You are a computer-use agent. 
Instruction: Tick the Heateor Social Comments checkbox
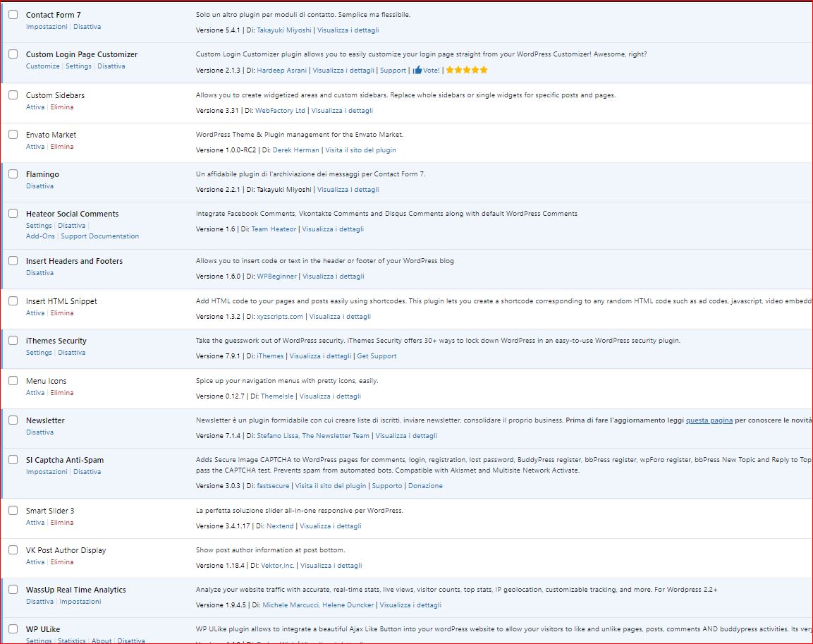[13, 213]
